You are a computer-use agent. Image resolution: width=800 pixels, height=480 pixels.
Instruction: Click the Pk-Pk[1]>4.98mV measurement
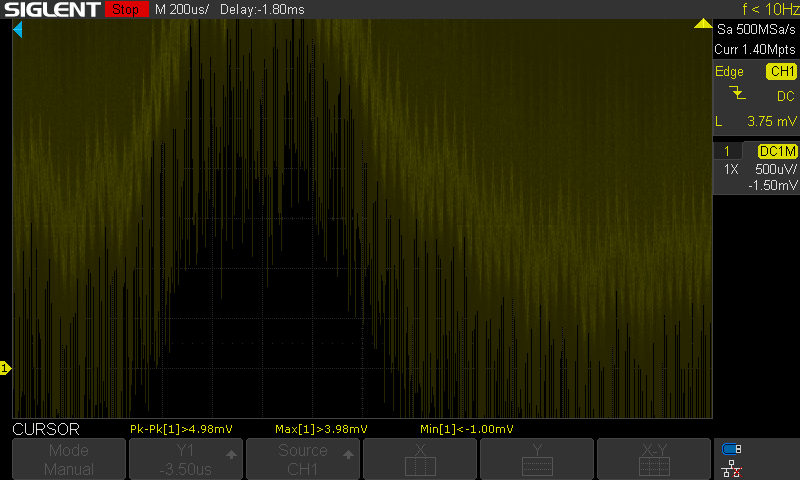pos(181,429)
